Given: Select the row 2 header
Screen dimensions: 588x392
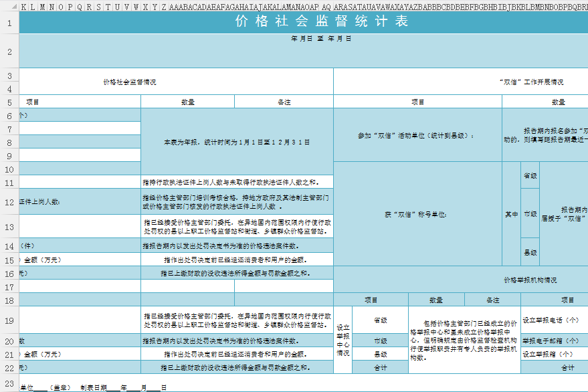Looking at the screenshot, I should [9, 52].
